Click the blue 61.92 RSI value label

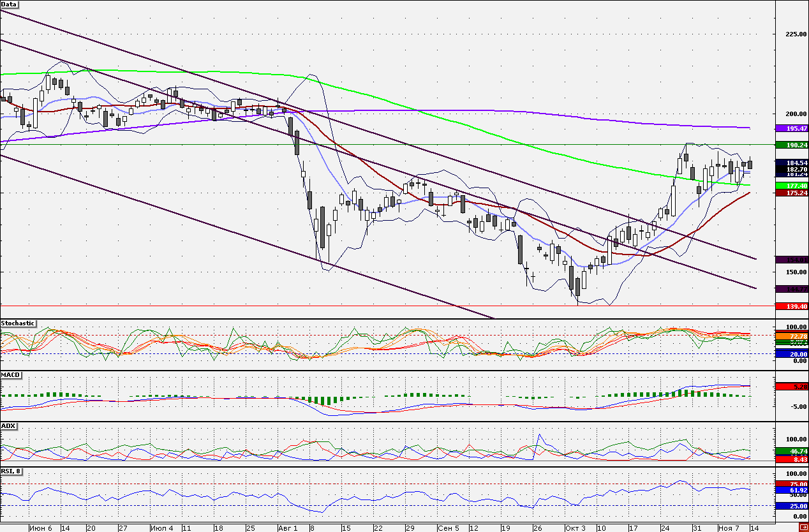pos(792,490)
